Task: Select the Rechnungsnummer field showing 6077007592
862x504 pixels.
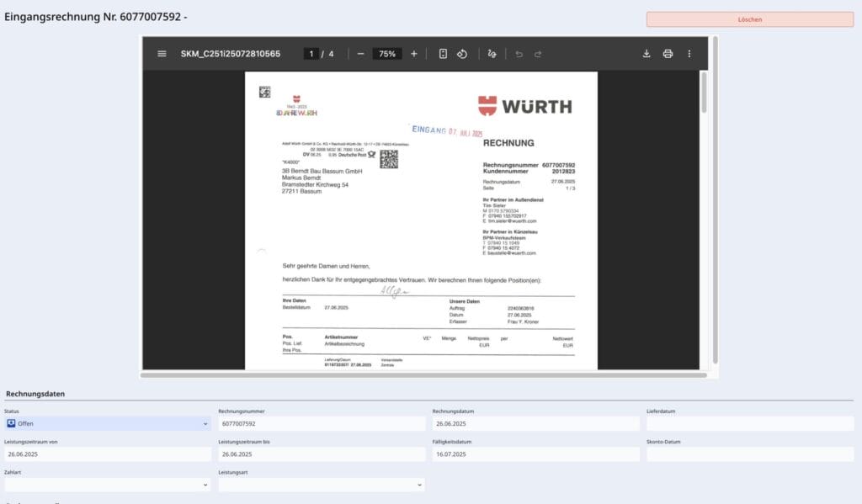Action: tap(322, 423)
